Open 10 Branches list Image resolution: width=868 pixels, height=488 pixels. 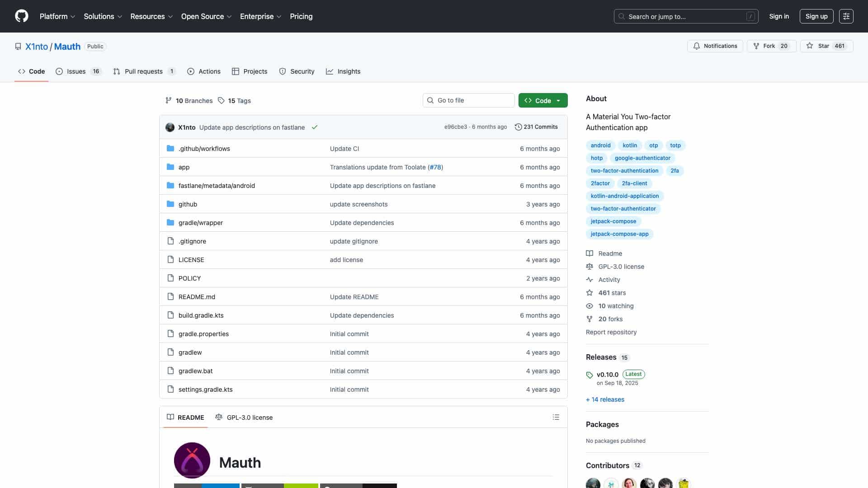tap(189, 101)
